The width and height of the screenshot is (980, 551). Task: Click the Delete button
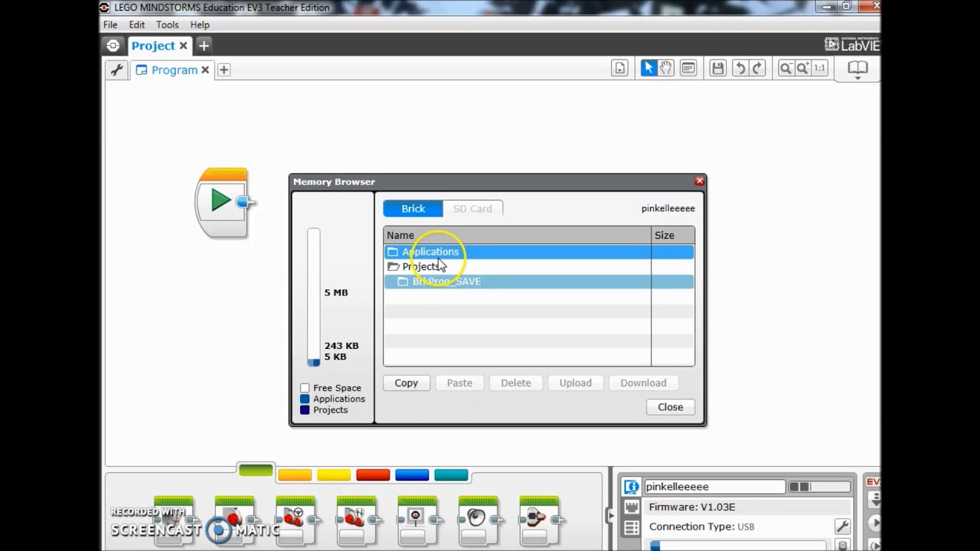click(516, 383)
